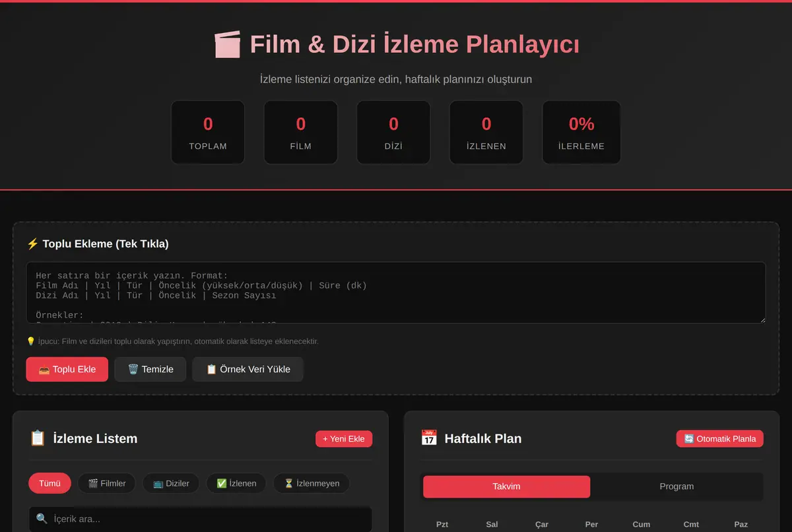Image resolution: width=792 pixels, height=532 pixels.
Task: Click the Sal day column header
Action: [492, 524]
